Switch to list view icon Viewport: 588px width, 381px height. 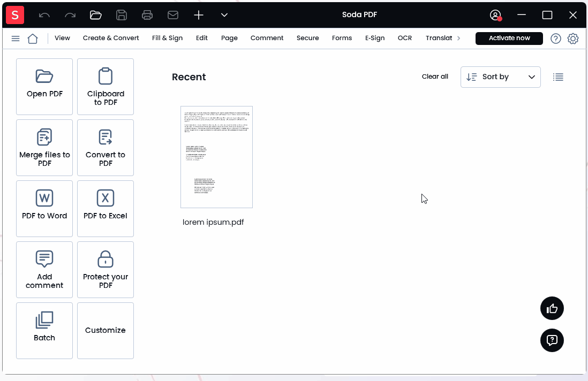tap(558, 77)
